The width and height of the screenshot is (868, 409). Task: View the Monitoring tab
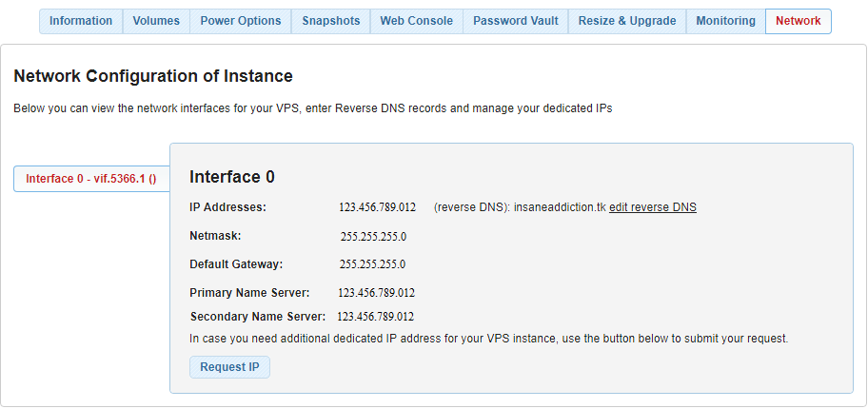[725, 21]
